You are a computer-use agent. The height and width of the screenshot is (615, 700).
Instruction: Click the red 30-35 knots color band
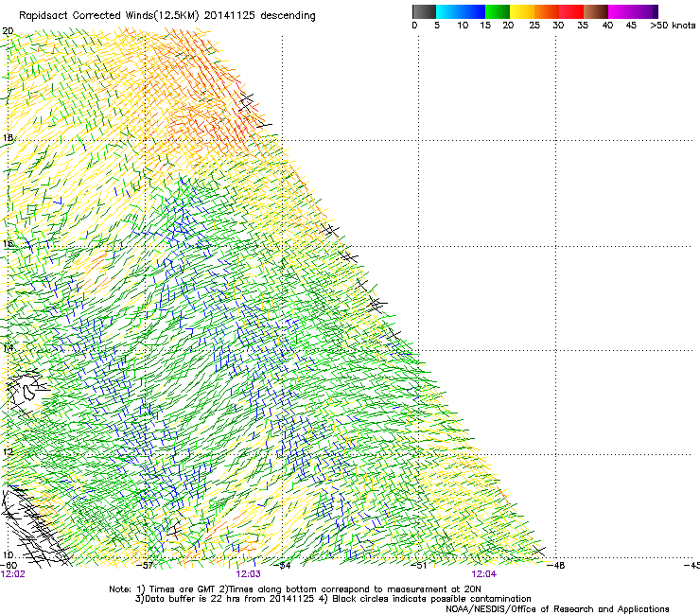[571, 11]
